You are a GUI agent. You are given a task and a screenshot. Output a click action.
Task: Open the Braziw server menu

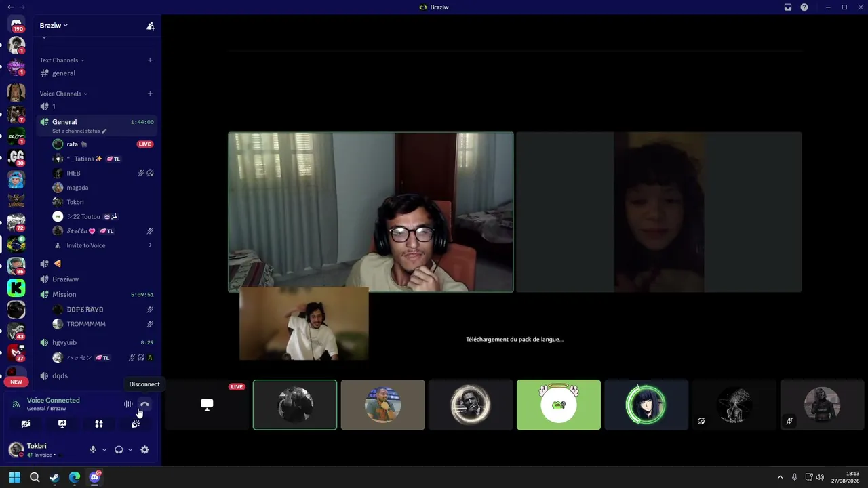tap(54, 26)
